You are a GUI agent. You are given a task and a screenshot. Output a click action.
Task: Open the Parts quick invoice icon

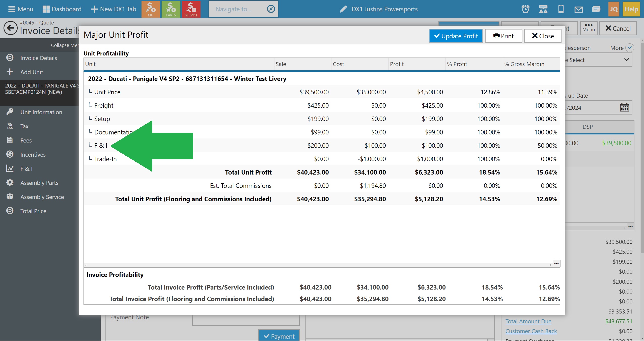[171, 9]
